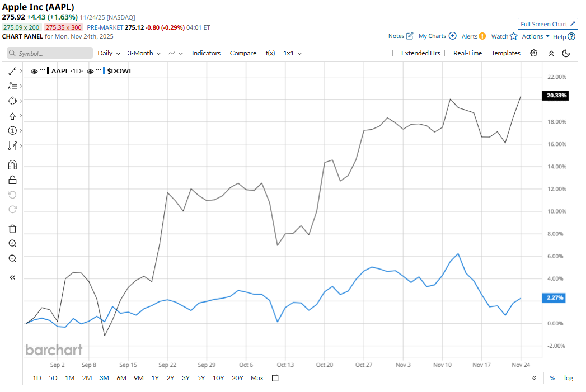Toggle percent scale button
586x392 pixels.
pos(552,378)
